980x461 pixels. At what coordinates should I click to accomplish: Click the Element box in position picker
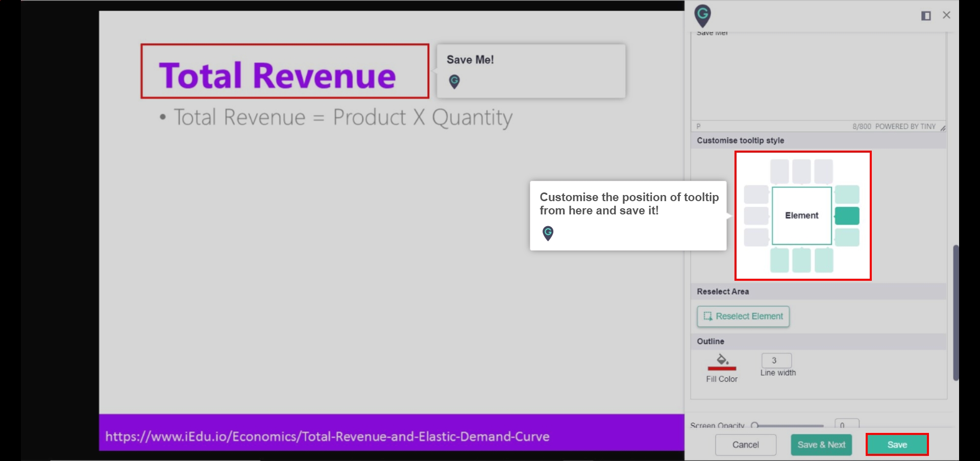point(802,216)
